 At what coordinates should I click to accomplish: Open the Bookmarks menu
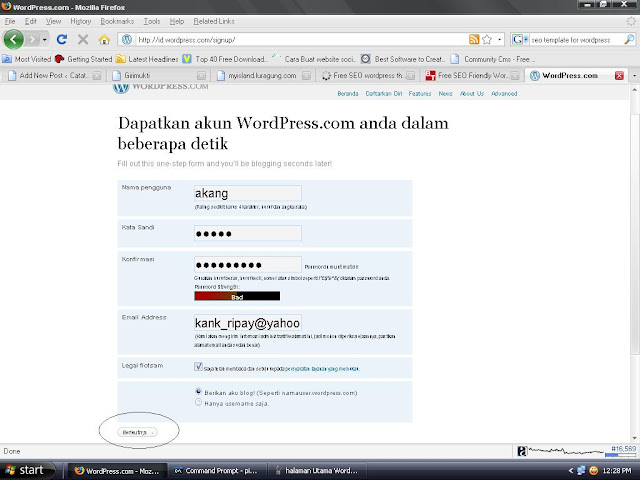pos(117,21)
